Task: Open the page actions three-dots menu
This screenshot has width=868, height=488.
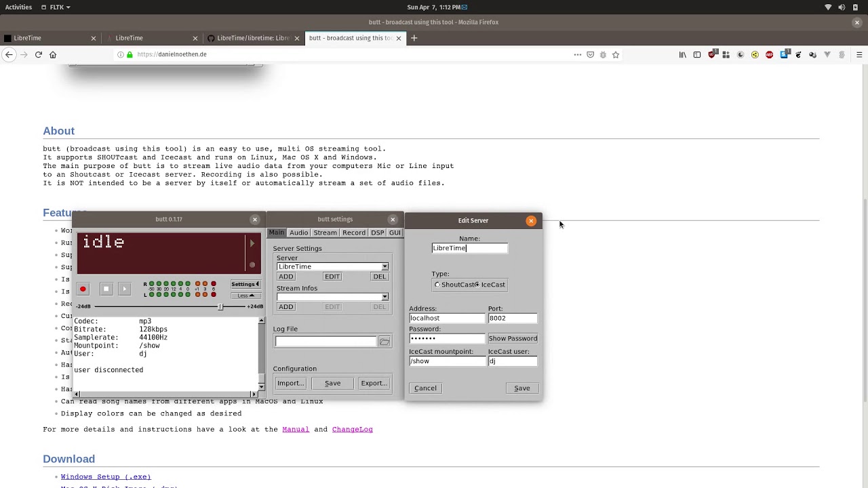Action: [x=578, y=55]
